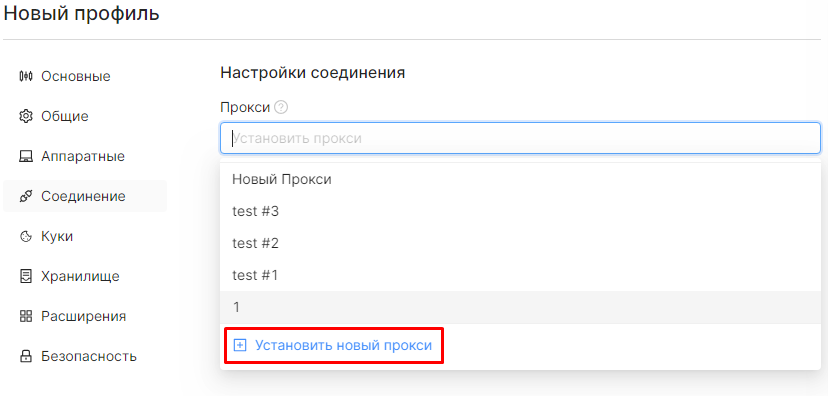
Task: Click the plug icon beside Соединение
Action: tap(26, 196)
